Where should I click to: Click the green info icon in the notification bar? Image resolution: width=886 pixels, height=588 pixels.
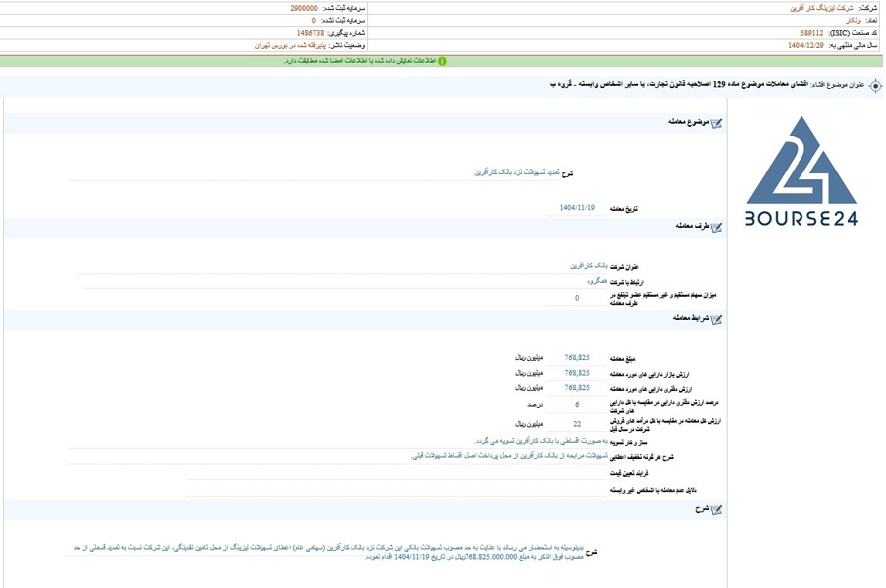442,61
